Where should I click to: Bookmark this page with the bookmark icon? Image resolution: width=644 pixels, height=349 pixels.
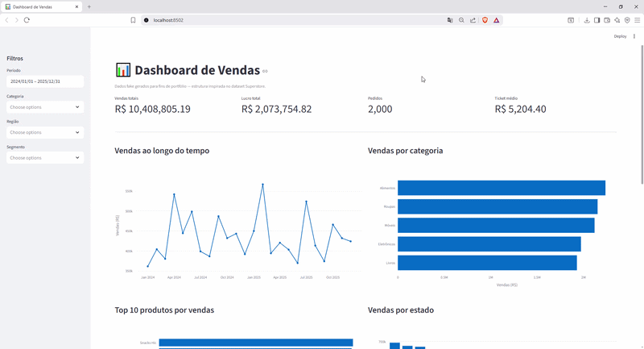coord(133,20)
